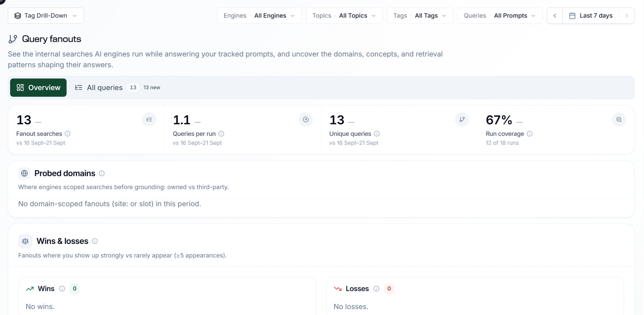Show info next to Losses heading
The image size is (644, 315).
tap(376, 289)
